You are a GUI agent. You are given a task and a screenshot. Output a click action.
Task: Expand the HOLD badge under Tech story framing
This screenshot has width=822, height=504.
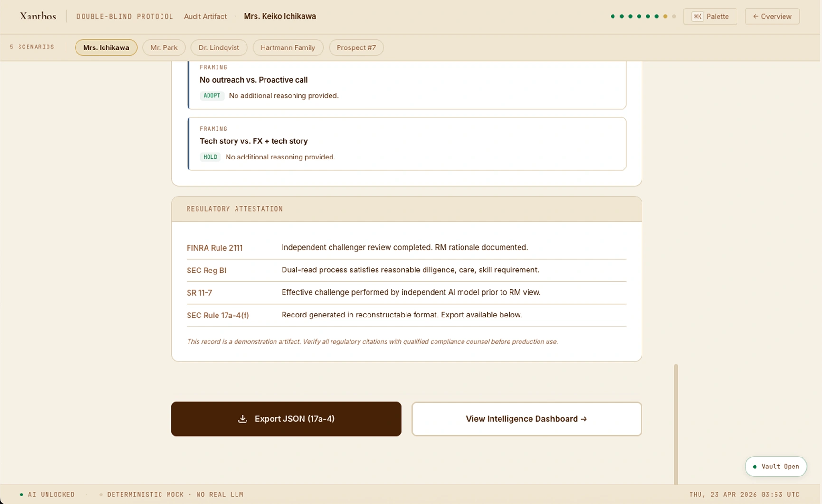[x=210, y=157]
